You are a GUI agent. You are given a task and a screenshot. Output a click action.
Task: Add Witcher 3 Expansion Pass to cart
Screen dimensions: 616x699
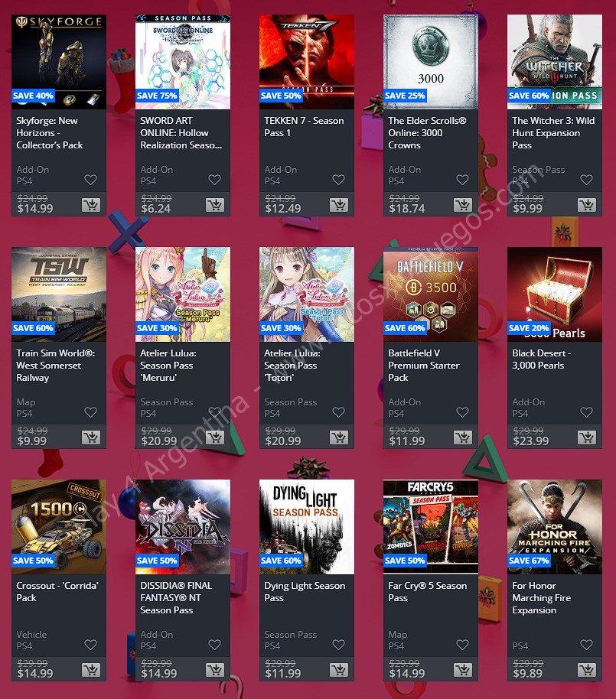(587, 205)
